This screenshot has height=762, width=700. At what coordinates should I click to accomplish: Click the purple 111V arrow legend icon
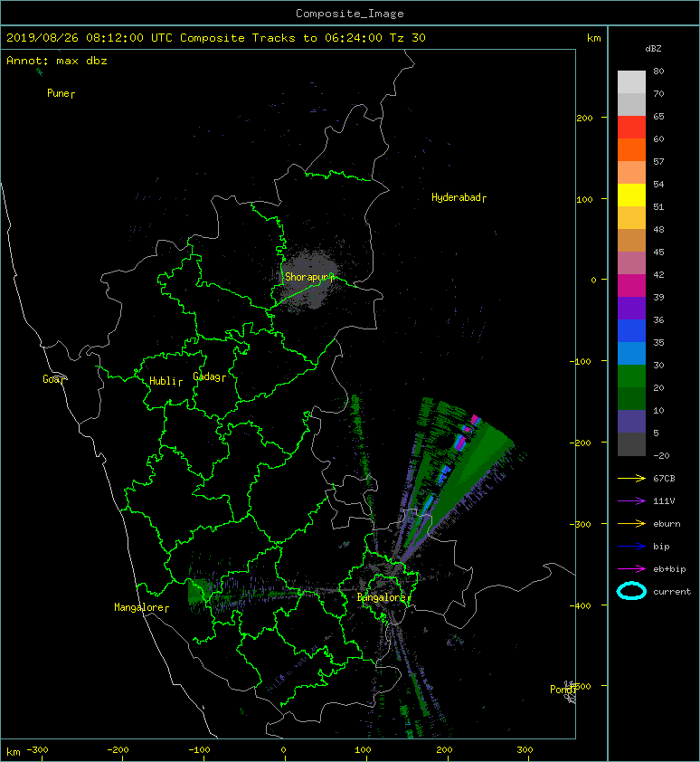631,501
